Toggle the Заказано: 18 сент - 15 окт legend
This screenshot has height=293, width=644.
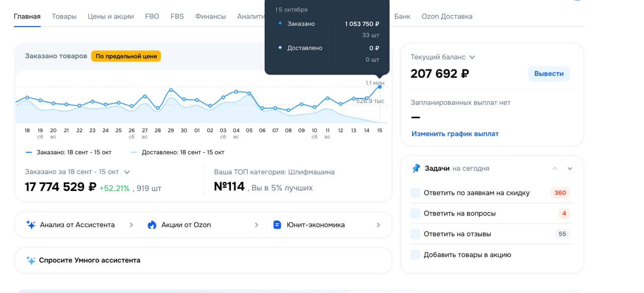click(x=68, y=152)
